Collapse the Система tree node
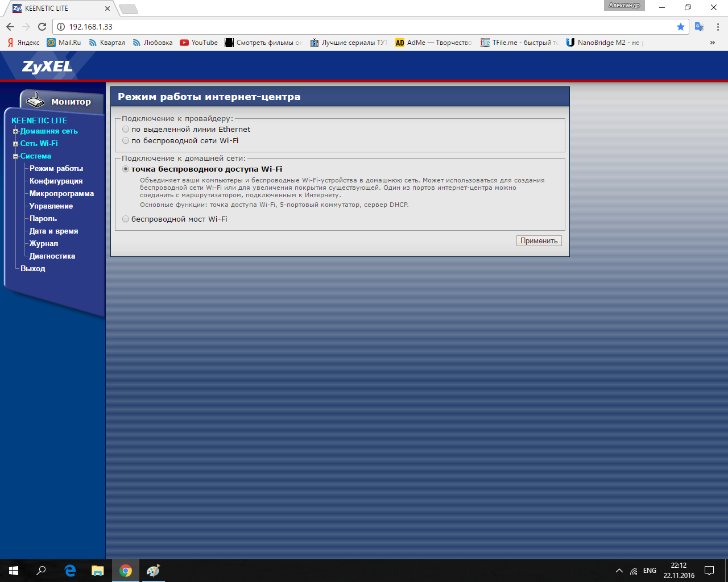The height and width of the screenshot is (582, 728). click(x=16, y=156)
